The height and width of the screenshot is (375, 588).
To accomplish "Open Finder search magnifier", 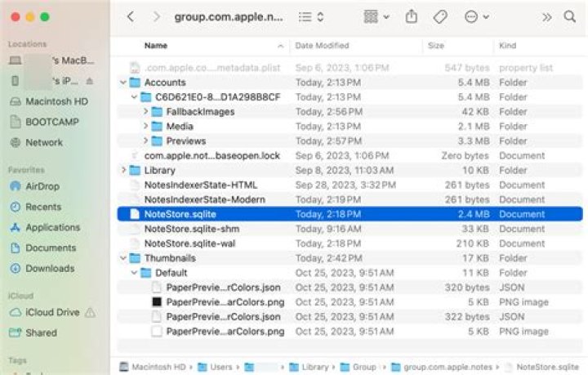I will point(570,16).
